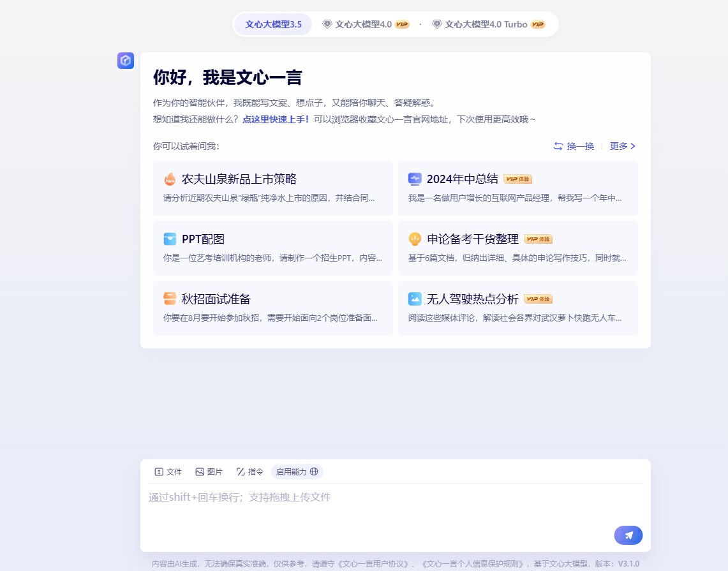728x571 pixels.
Task: Open the 指令 command picker
Action: point(249,471)
